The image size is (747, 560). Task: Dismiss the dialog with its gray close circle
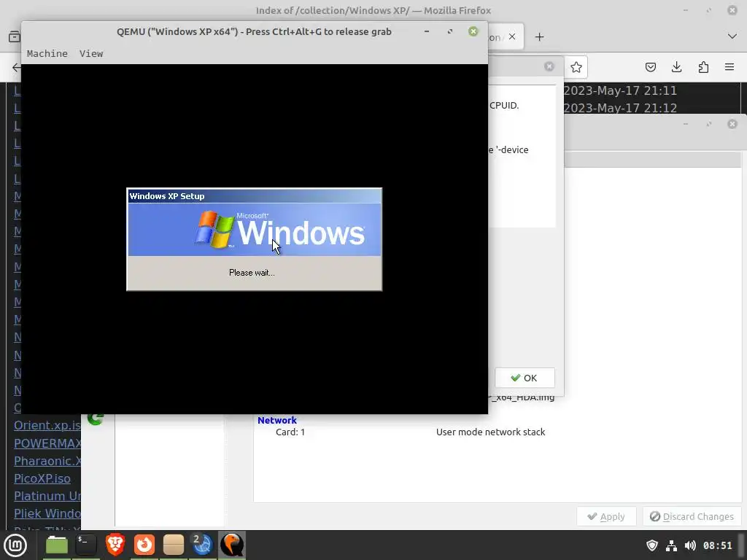click(549, 66)
